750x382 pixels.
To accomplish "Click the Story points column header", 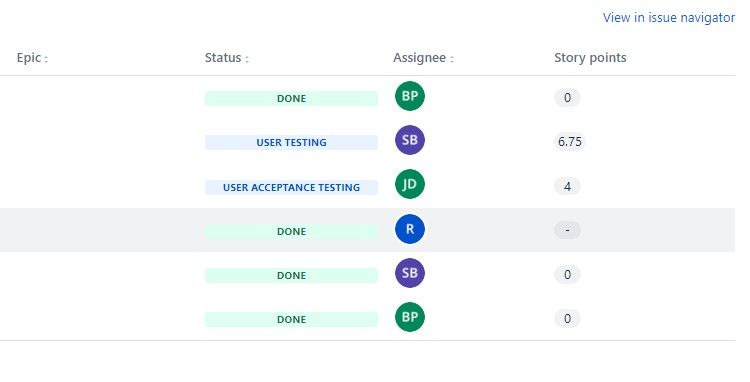I will click(x=590, y=58).
